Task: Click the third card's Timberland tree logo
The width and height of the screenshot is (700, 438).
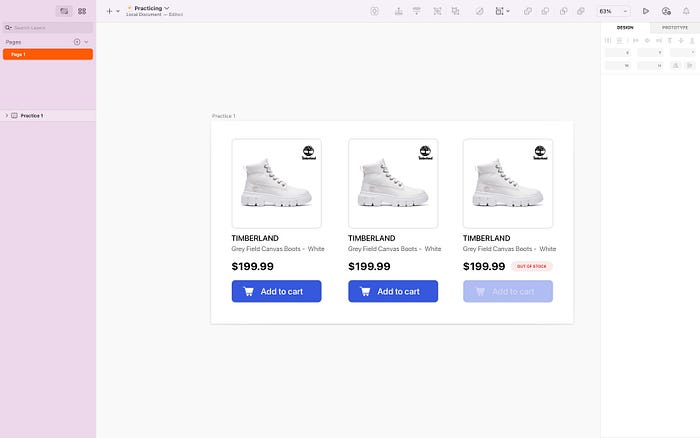Action: 540,152
